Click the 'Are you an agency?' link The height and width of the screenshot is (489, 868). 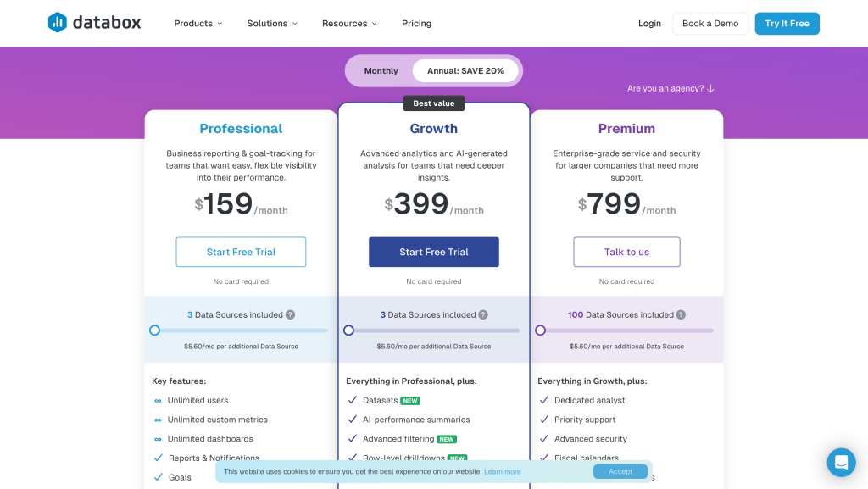coord(670,88)
